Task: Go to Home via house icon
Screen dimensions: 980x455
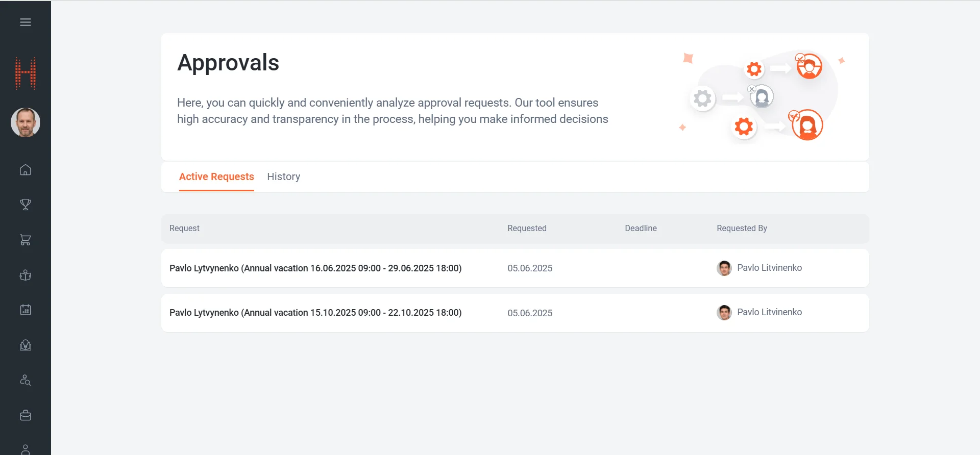Action: [26, 170]
